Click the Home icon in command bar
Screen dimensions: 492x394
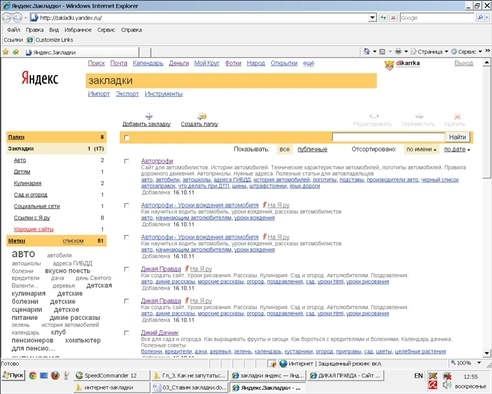[367, 51]
